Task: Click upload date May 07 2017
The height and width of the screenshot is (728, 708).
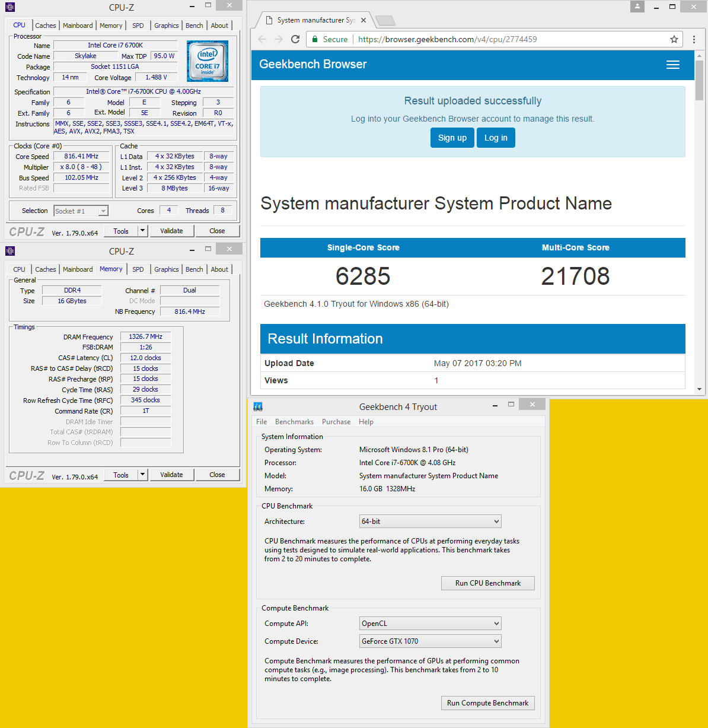Action: pyautogui.click(x=478, y=363)
